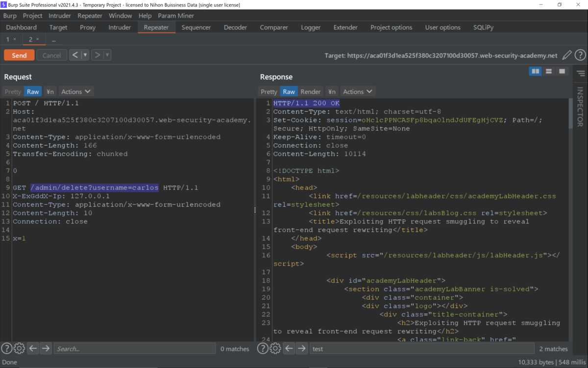Switch to the Proxy tab
Image resolution: width=588 pixels, height=368 pixels.
[x=88, y=27]
